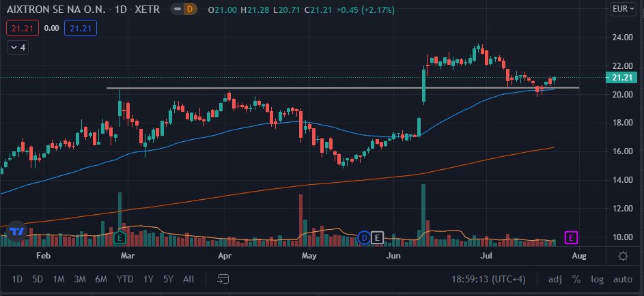Open the EUR currency dropdown
Screen dimensions: 644x296
[624, 9]
